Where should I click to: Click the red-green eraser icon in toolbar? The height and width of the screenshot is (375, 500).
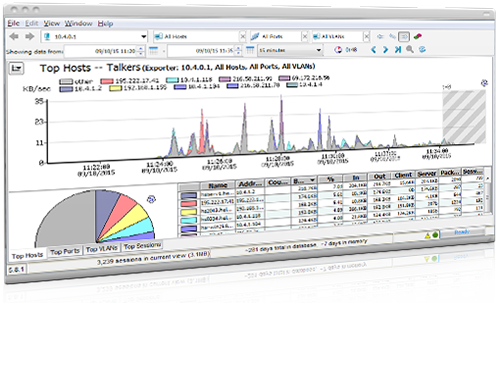click(x=417, y=36)
